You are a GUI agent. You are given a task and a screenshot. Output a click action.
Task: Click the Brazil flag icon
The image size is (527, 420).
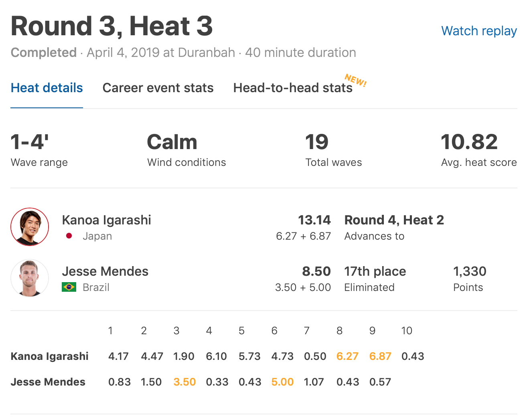tap(69, 287)
